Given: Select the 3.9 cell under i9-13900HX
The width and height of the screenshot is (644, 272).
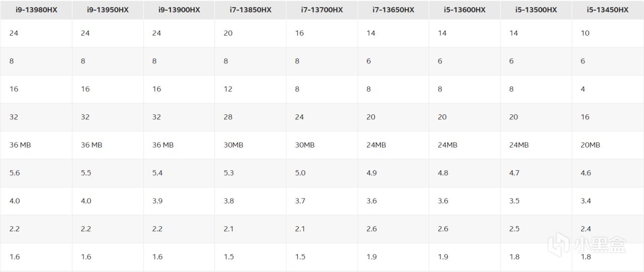Looking at the screenshot, I should click(x=179, y=201).
